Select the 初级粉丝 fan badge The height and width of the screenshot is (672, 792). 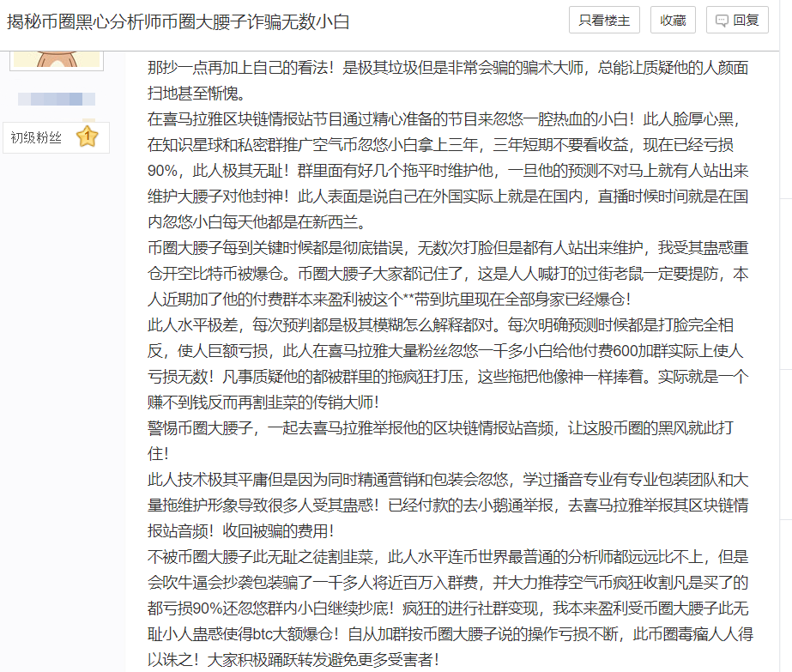[37, 137]
